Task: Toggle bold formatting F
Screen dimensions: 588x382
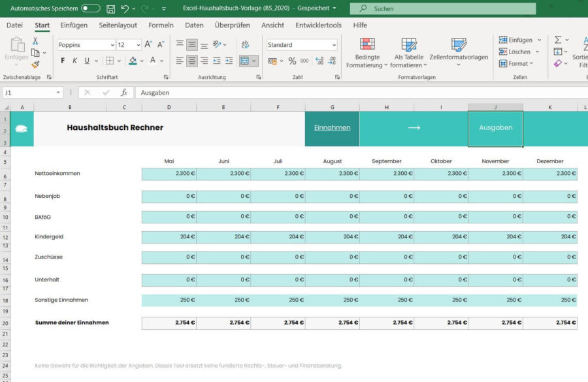Action: (63, 60)
